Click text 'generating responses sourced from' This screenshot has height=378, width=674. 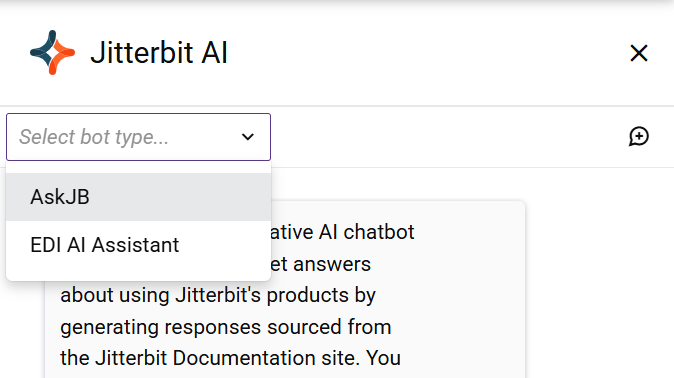pos(226,327)
